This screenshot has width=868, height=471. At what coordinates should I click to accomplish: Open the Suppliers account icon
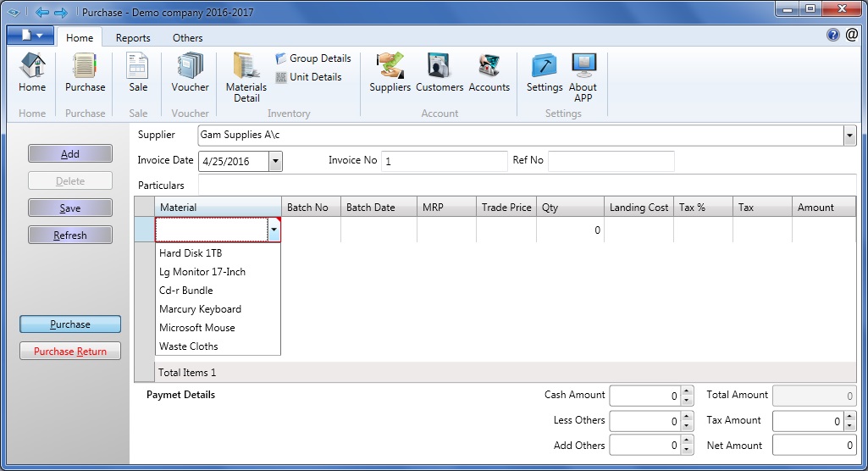(x=390, y=72)
